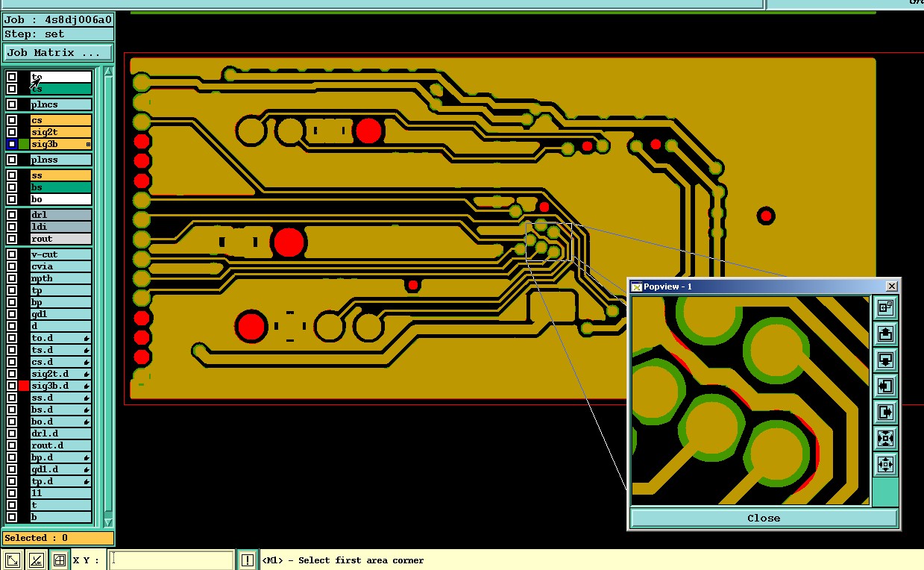The height and width of the screenshot is (570, 924).
Task: Select the rout.d layer row
Action: click(x=61, y=445)
